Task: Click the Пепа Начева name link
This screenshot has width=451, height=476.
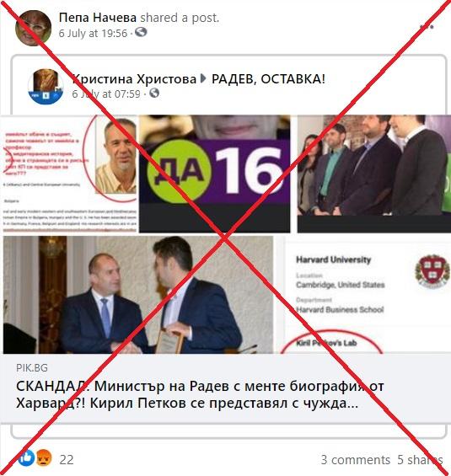Action: pyautogui.click(x=98, y=18)
